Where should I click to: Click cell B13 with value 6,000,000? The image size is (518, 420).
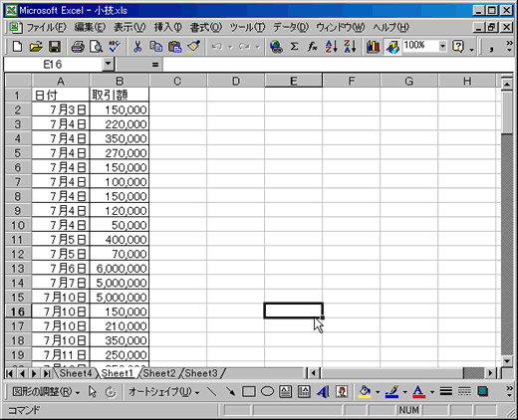[x=120, y=268]
